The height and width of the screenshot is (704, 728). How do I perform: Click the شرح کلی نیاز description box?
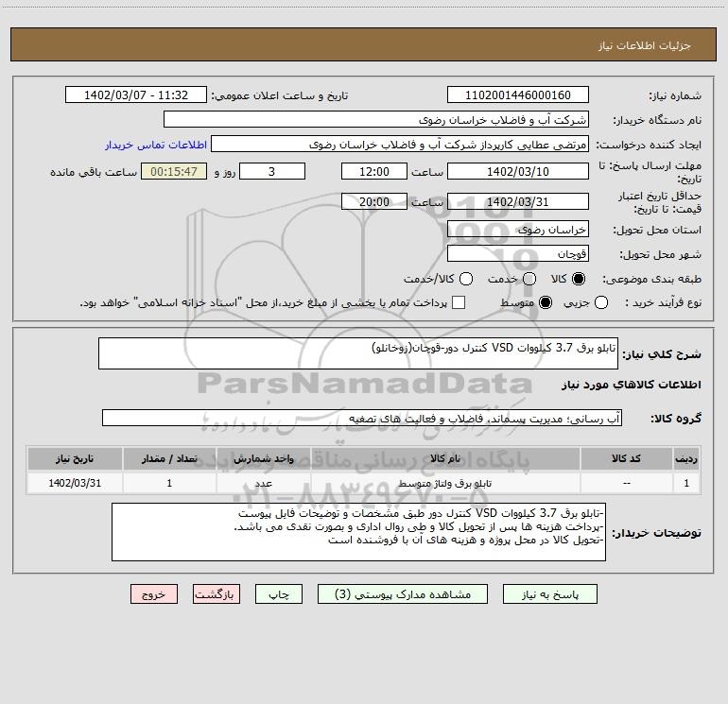pos(358,353)
